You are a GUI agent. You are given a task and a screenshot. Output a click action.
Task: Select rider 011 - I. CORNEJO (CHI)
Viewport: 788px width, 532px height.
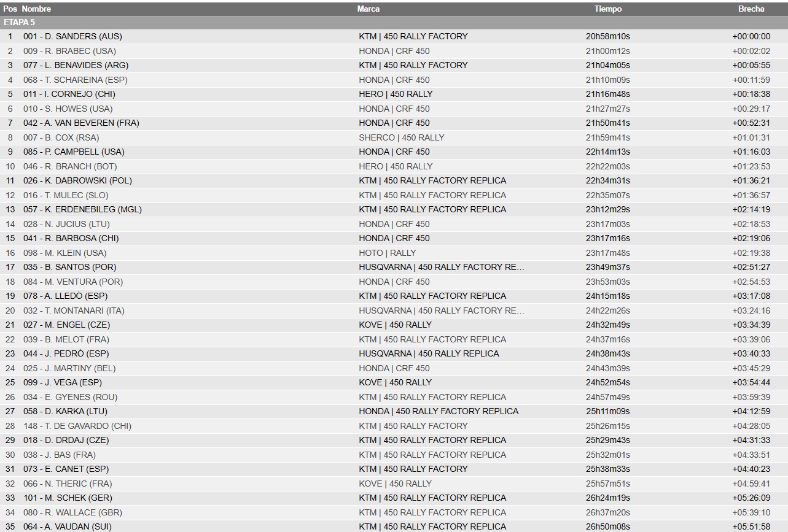pyautogui.click(x=69, y=94)
